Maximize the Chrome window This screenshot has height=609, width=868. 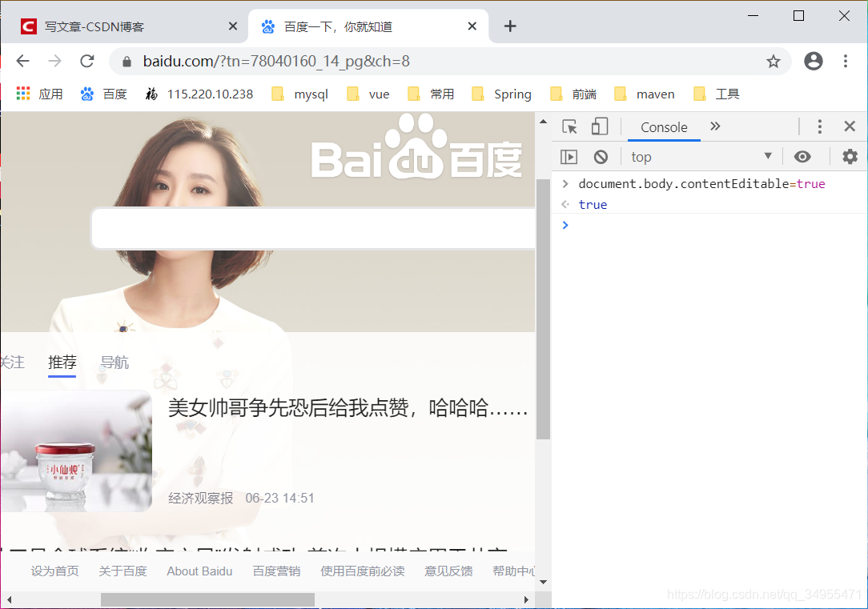click(798, 15)
